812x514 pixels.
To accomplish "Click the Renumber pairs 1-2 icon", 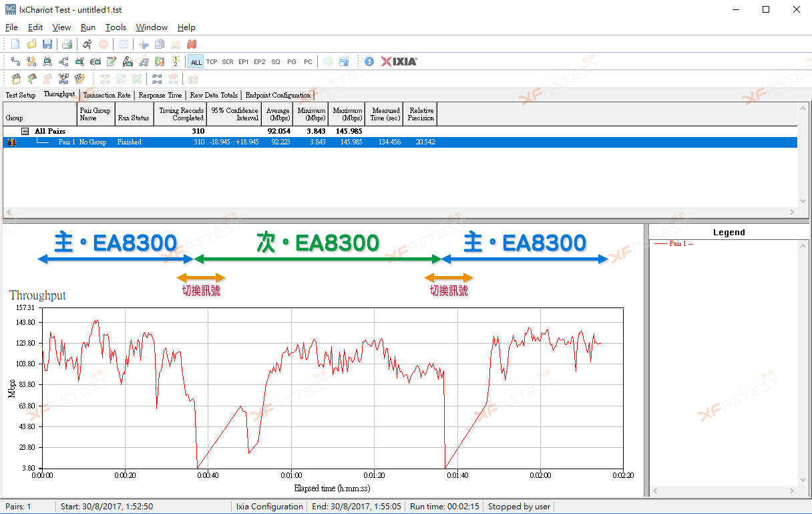I will 176,61.
